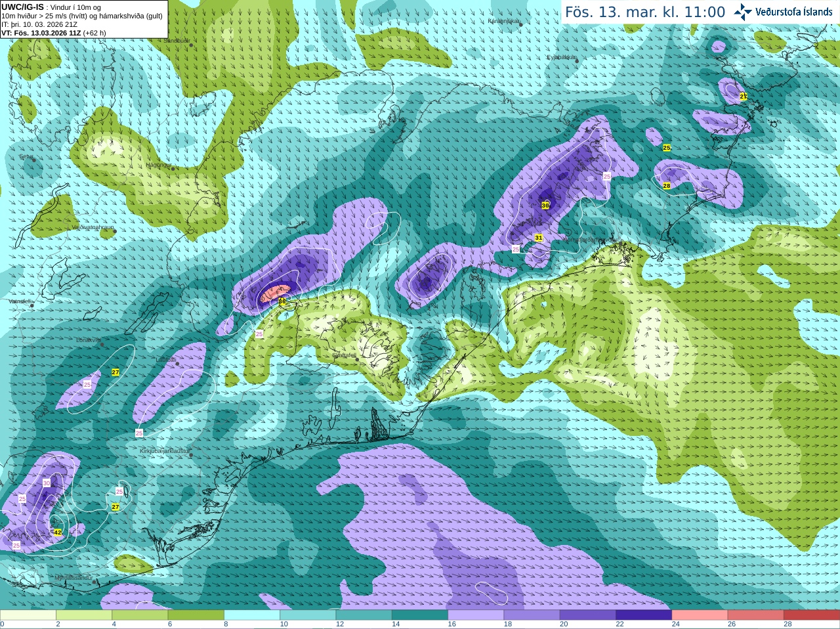Click the 26–28 m/s salmon red legend swatch

756,615
